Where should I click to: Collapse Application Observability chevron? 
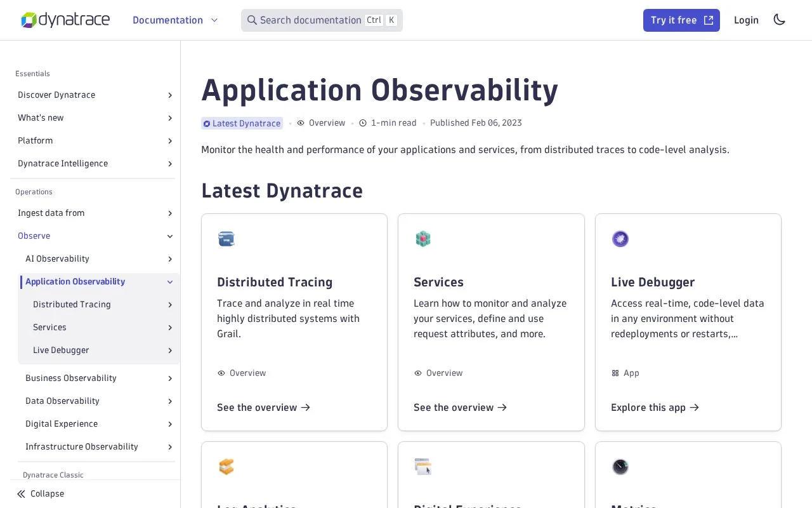(170, 282)
